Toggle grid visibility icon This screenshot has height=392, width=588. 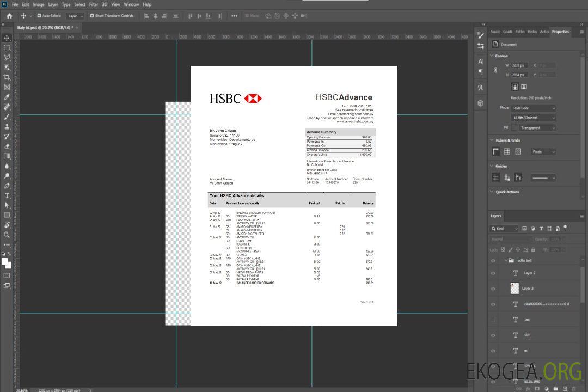507,151
